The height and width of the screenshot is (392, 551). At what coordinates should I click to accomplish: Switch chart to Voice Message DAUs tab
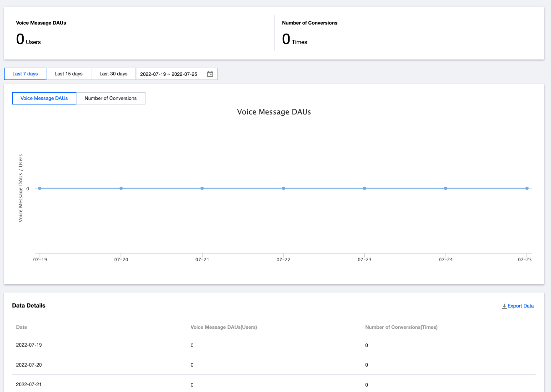tap(44, 98)
